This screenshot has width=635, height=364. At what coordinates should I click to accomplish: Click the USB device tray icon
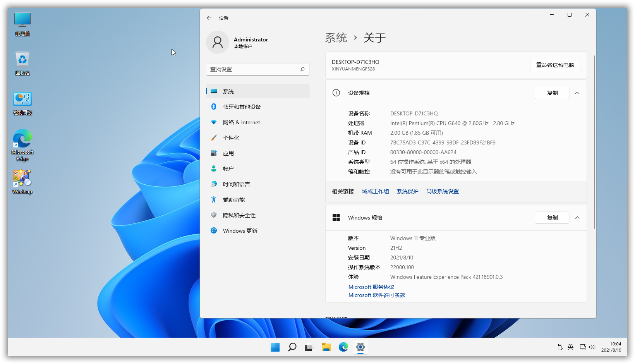coord(560,347)
